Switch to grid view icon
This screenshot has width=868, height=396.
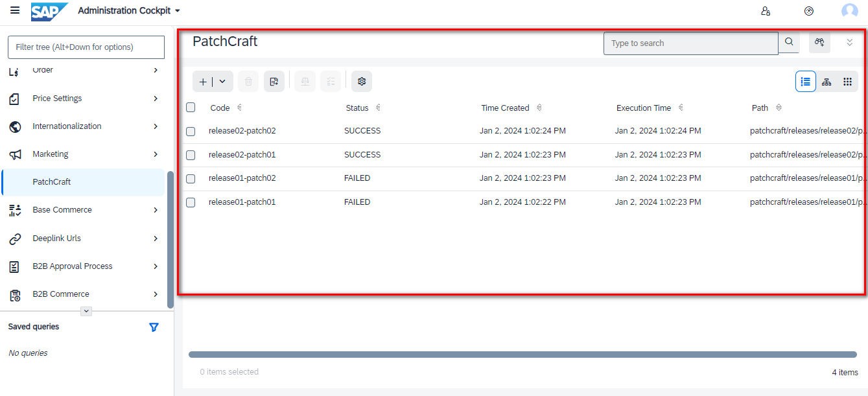coord(847,82)
